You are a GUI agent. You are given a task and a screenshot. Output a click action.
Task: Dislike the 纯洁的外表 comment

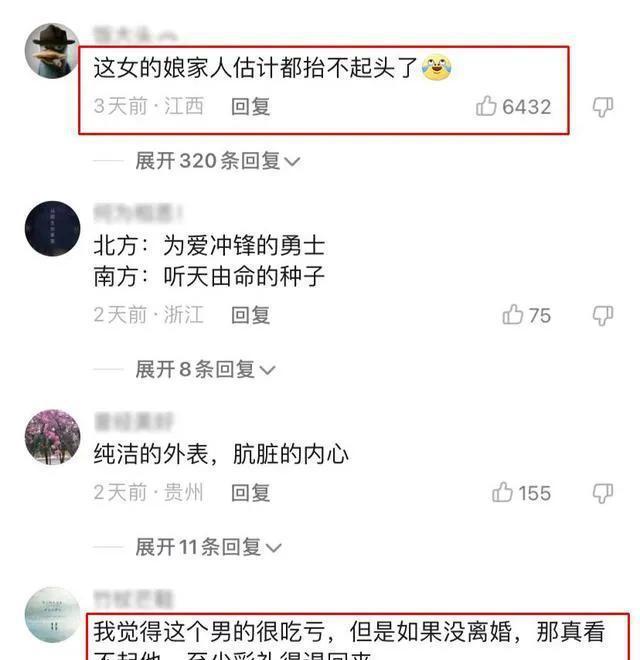603,493
